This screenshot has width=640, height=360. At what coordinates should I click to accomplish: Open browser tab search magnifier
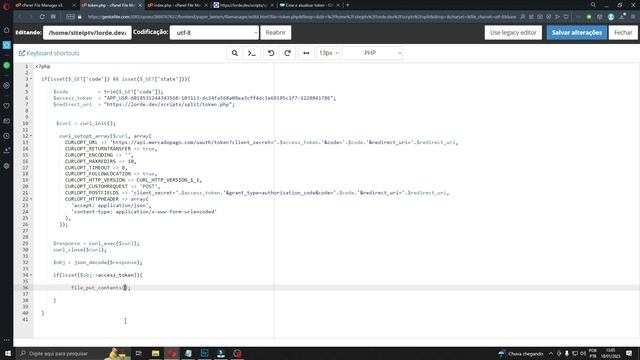[593, 5]
